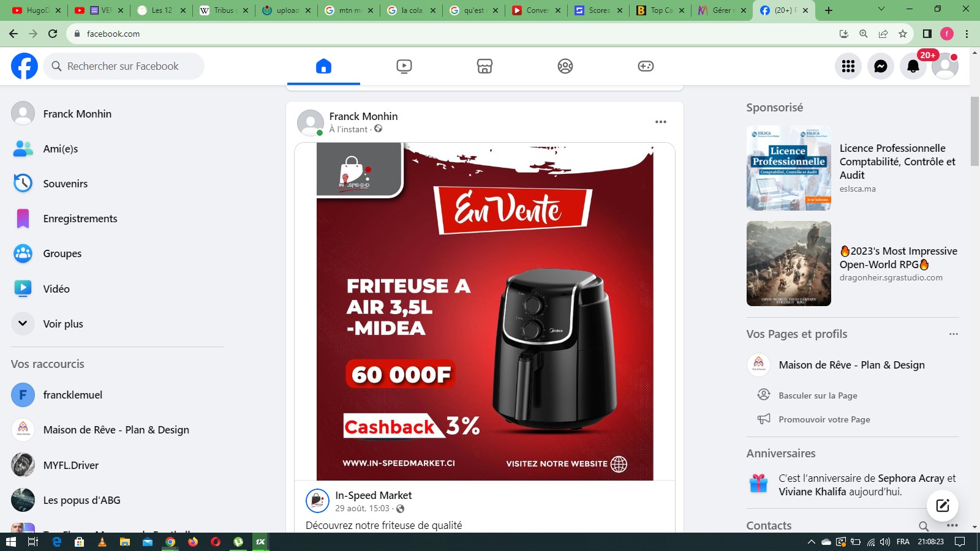Open the notifications bell
The height and width of the screenshot is (551, 980).
click(x=913, y=66)
